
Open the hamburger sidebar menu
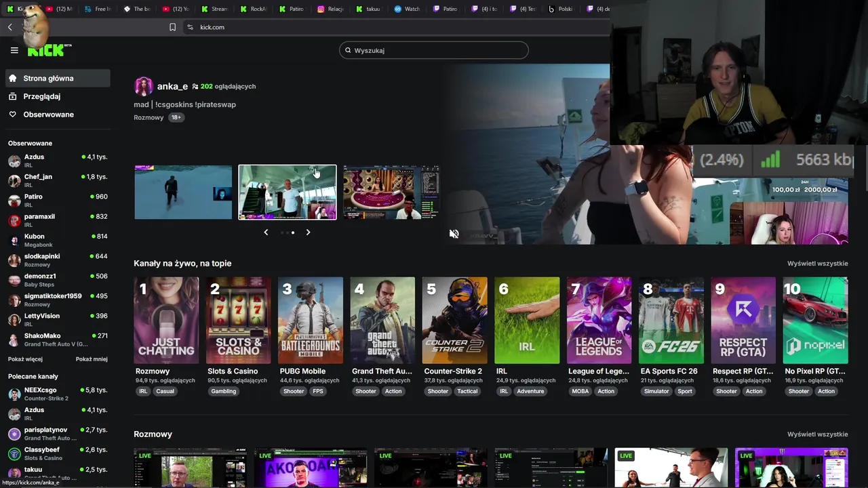(14, 50)
